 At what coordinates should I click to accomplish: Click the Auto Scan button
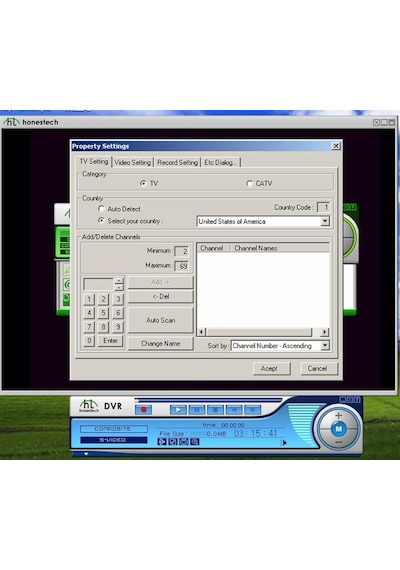pyautogui.click(x=160, y=320)
